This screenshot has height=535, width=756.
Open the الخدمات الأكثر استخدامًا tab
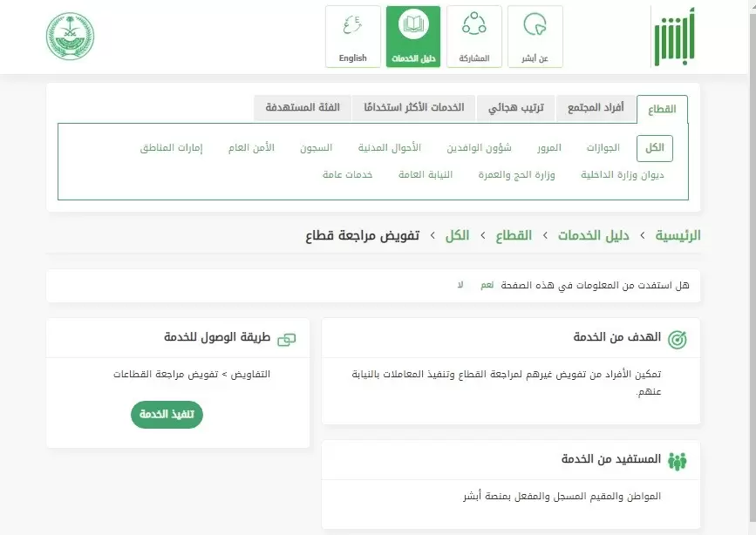coord(413,107)
